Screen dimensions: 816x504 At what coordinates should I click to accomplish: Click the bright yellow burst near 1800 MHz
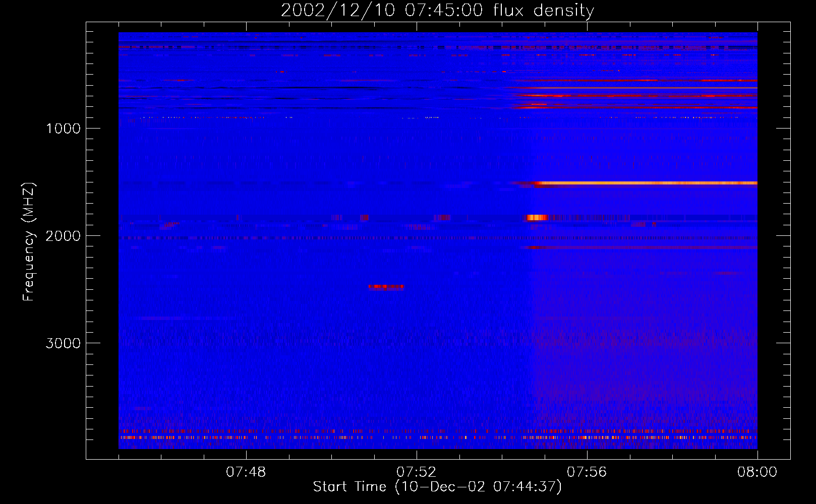pos(537,218)
